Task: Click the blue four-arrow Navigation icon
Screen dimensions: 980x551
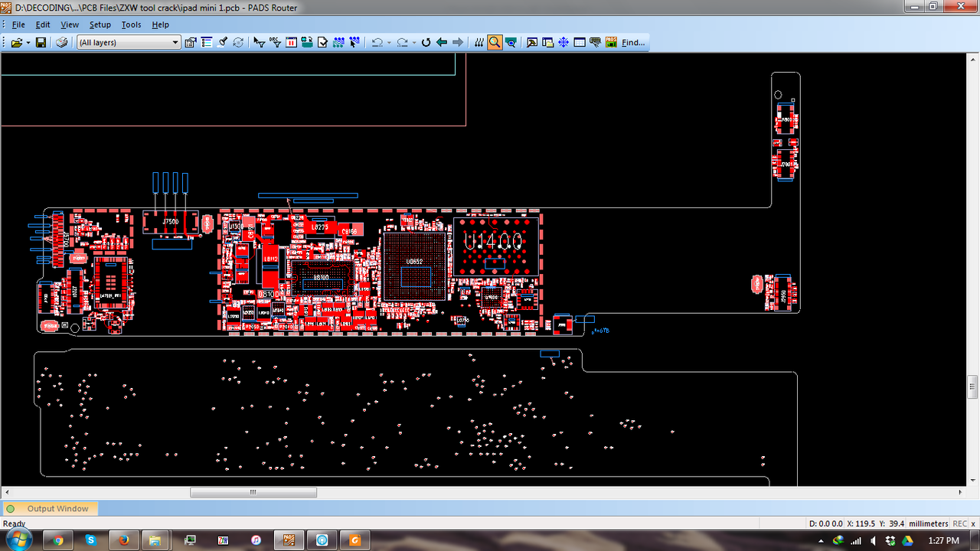Action: click(x=563, y=42)
